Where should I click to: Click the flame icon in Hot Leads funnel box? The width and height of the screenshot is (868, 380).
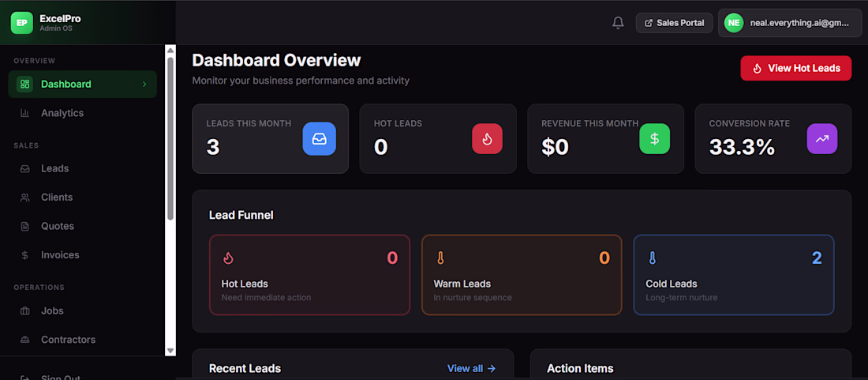[228, 258]
